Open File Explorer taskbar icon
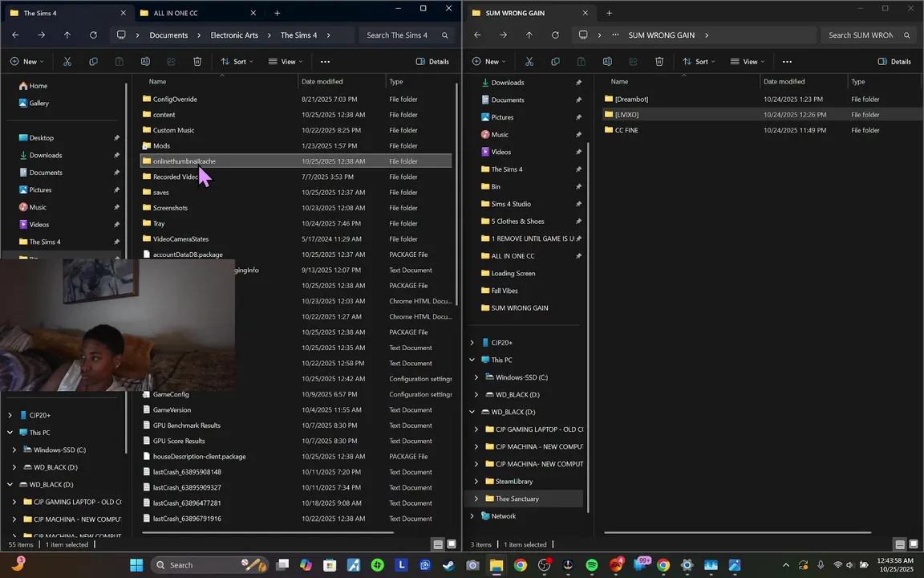The height and width of the screenshot is (578, 924). 496,565
